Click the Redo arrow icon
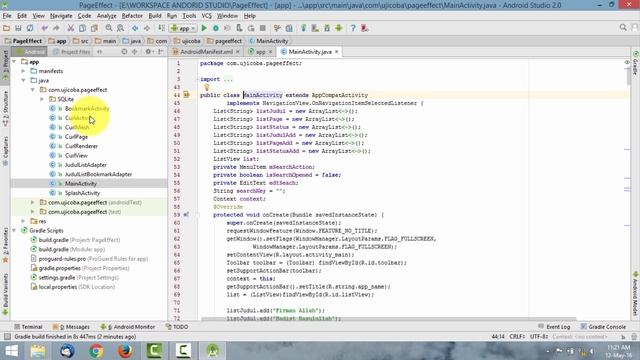The width and height of the screenshot is (640, 360). click(x=56, y=28)
